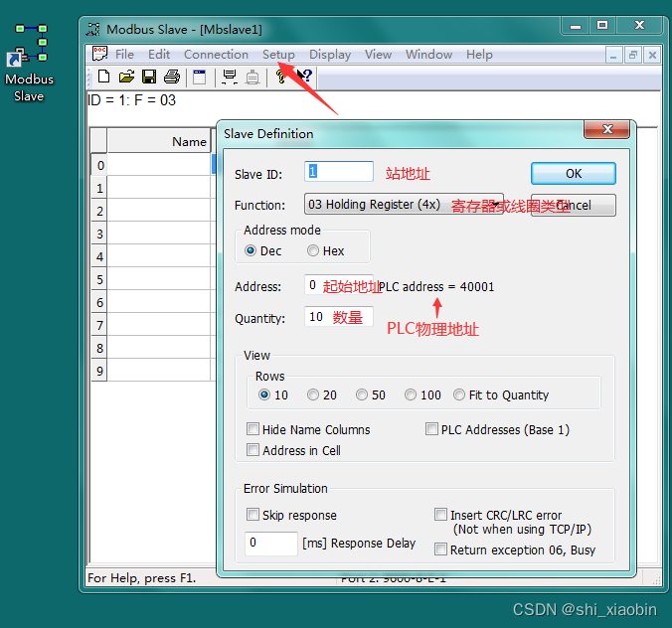The width and height of the screenshot is (672, 628).
Task: Select row 2 header in table
Action: (x=99, y=211)
